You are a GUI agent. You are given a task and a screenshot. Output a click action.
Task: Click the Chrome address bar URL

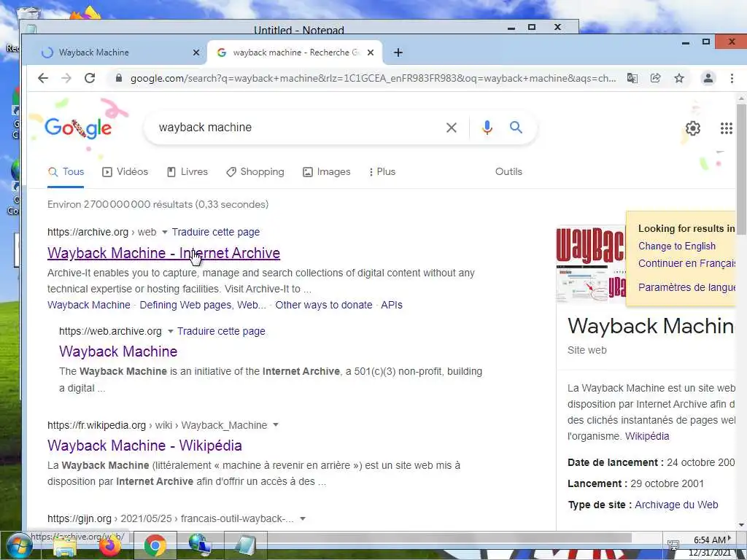click(x=371, y=78)
